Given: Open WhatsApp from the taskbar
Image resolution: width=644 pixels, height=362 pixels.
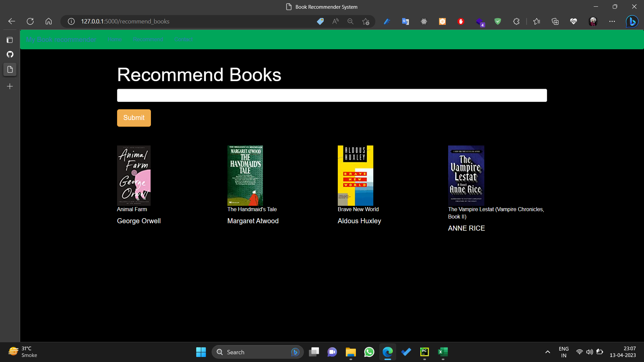Looking at the screenshot, I should 369,352.
